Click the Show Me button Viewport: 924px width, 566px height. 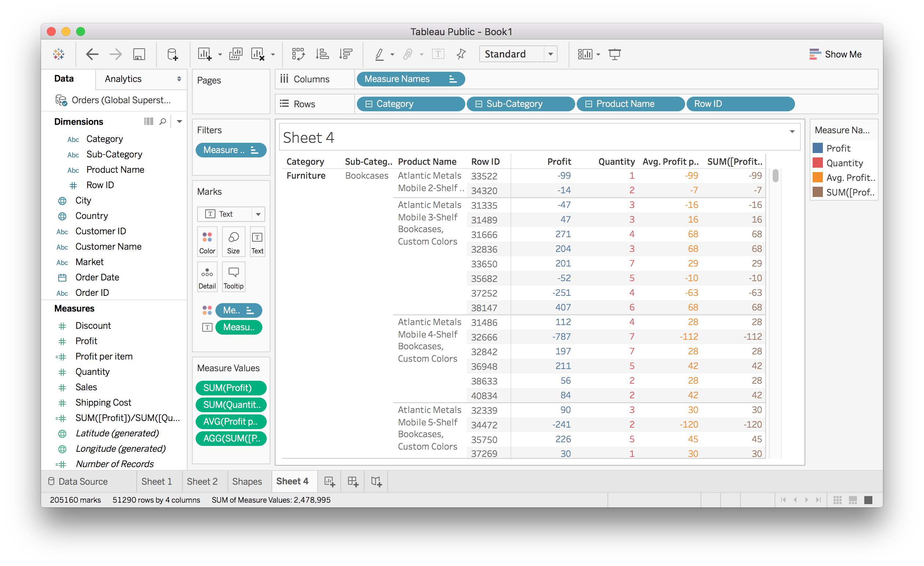[x=835, y=54]
